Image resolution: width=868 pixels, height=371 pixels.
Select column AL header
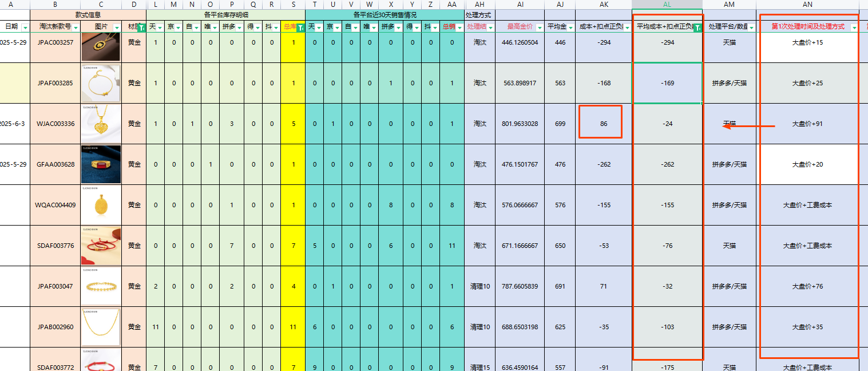coord(667,5)
